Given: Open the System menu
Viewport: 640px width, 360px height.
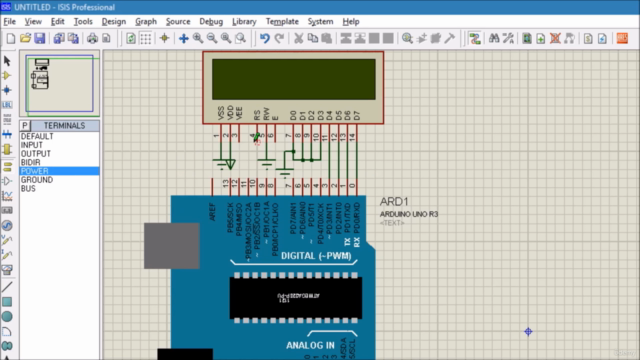Looking at the screenshot, I should [x=320, y=22].
